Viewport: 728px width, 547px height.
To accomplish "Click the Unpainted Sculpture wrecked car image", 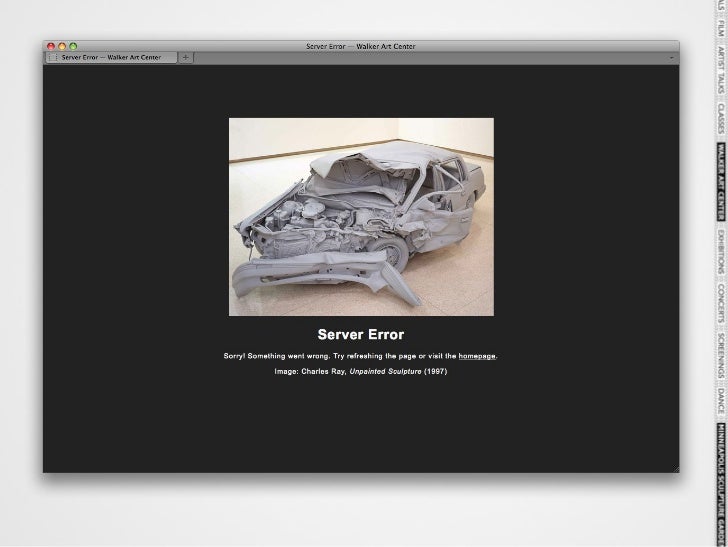I will click(x=361, y=217).
